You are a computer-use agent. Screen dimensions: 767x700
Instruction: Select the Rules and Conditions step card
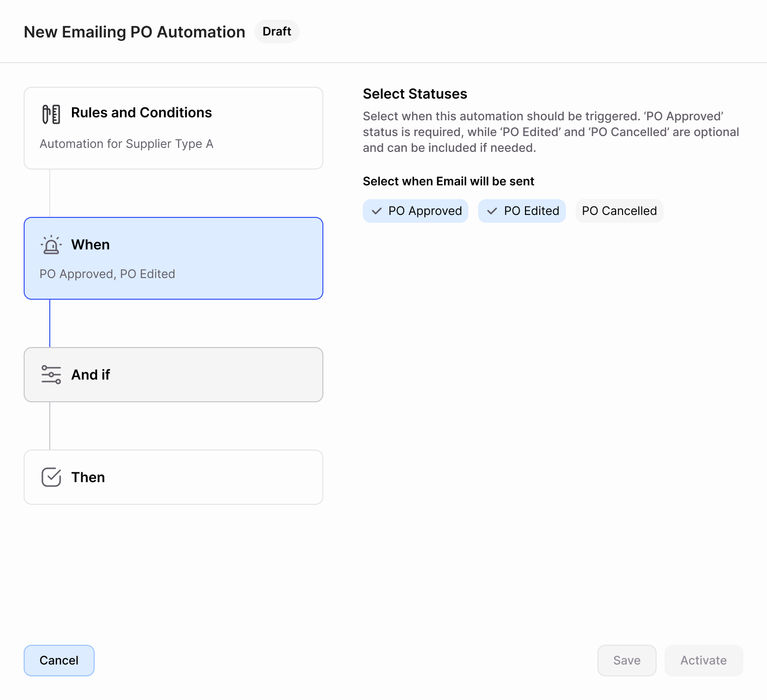pyautogui.click(x=173, y=128)
